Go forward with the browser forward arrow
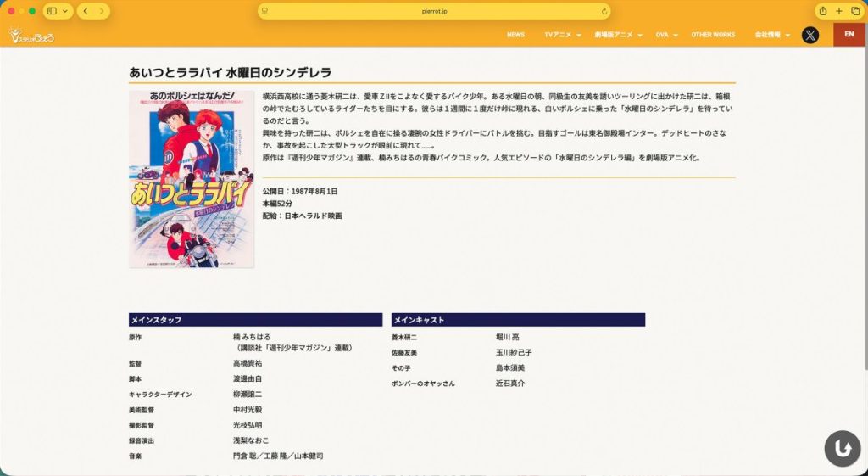The height and width of the screenshot is (476, 868). click(x=101, y=11)
